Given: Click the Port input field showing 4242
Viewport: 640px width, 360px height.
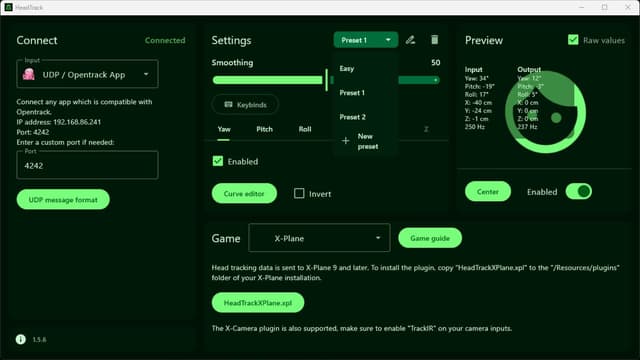Looking at the screenshot, I should [x=87, y=165].
